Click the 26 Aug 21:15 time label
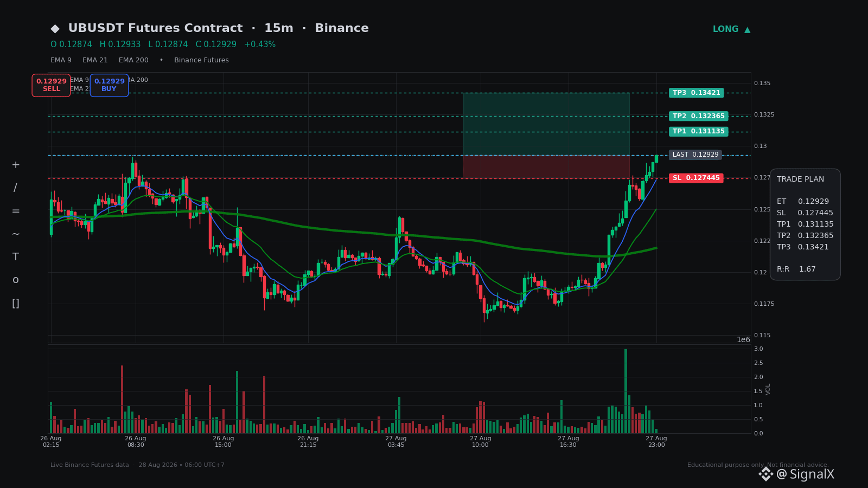 308,441
